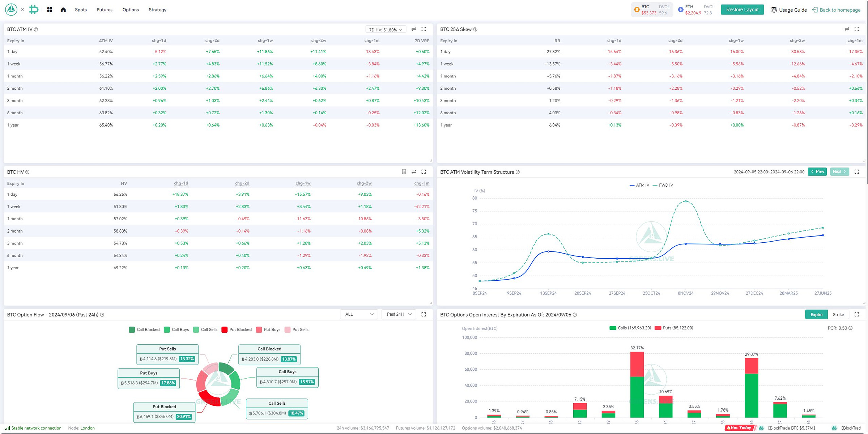This screenshot has width=868, height=434.
Task: Select the BTC DVOL ticker card
Action: tap(652, 10)
